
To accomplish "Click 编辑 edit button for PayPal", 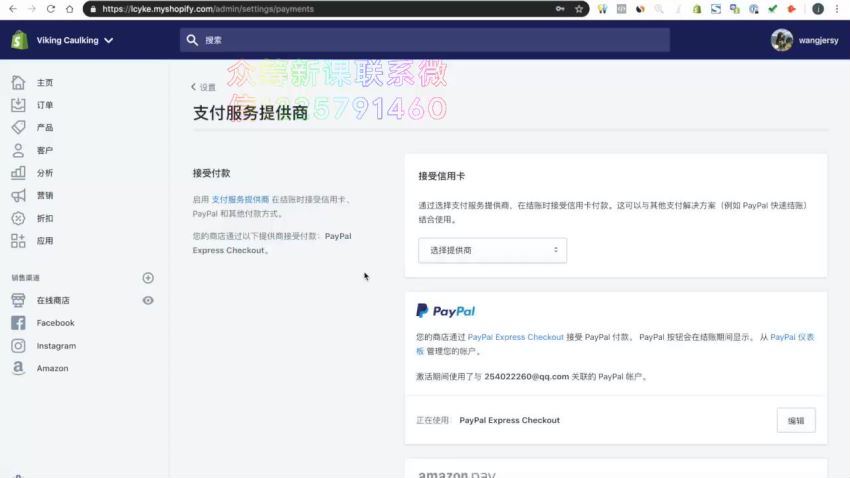I will tap(796, 421).
